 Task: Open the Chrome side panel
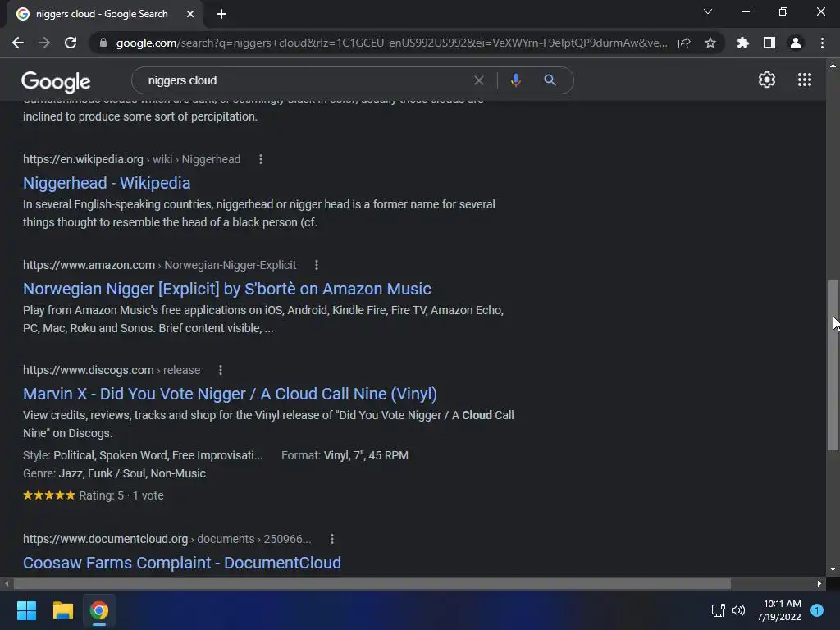point(769,43)
